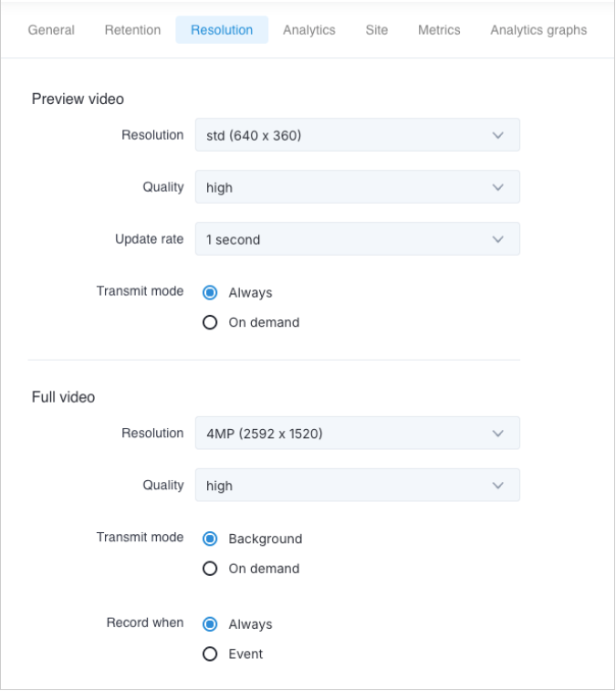Choose On demand for Full video transmit
Image resolution: width=616 pixels, height=691 pixels.
[210, 568]
